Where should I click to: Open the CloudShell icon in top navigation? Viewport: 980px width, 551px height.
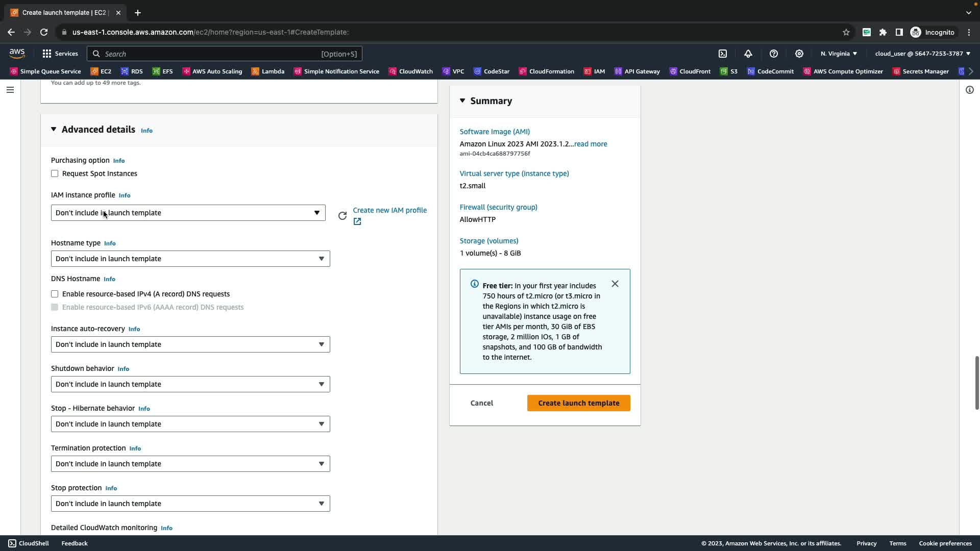[723, 54]
